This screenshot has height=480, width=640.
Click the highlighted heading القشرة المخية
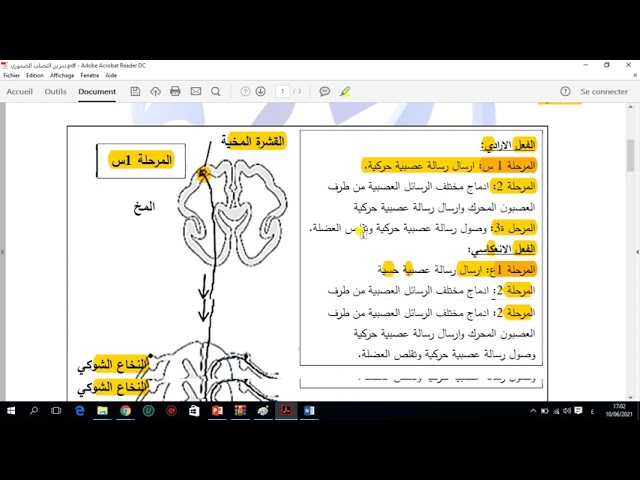pyautogui.click(x=253, y=141)
